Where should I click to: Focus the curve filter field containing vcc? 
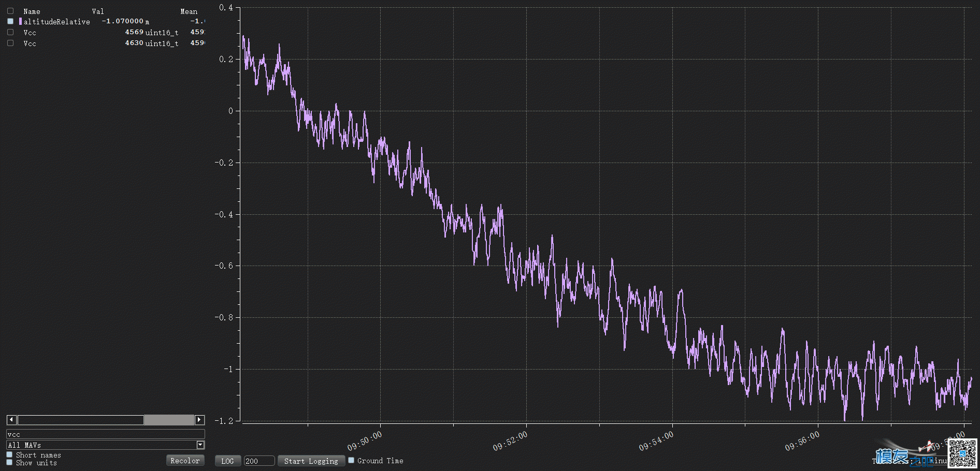pyautogui.click(x=106, y=434)
